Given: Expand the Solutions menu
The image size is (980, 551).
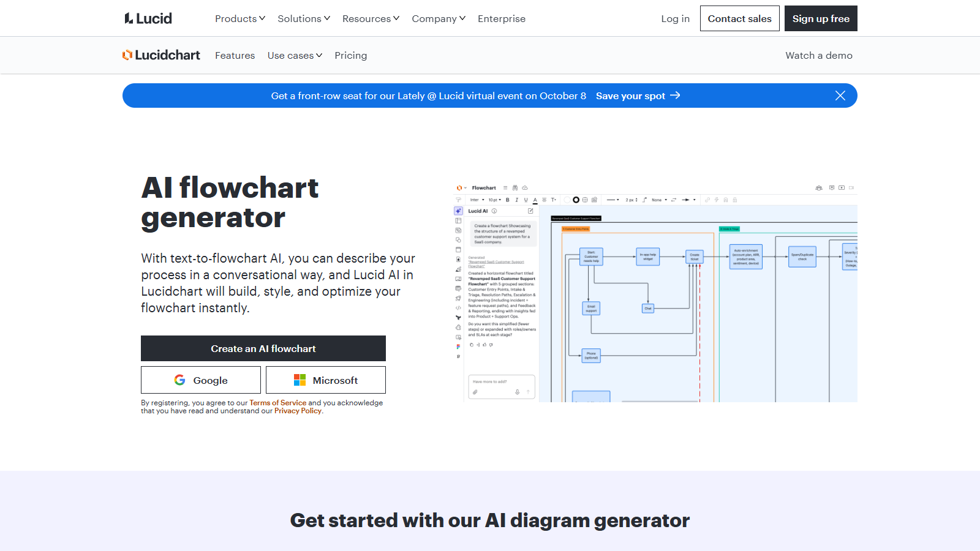Looking at the screenshot, I should (x=304, y=18).
